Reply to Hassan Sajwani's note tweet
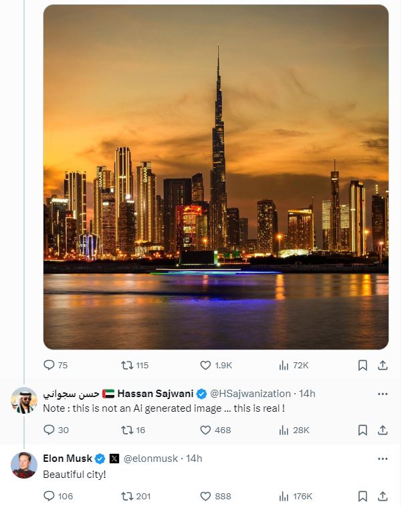420x506 pixels. point(56,430)
